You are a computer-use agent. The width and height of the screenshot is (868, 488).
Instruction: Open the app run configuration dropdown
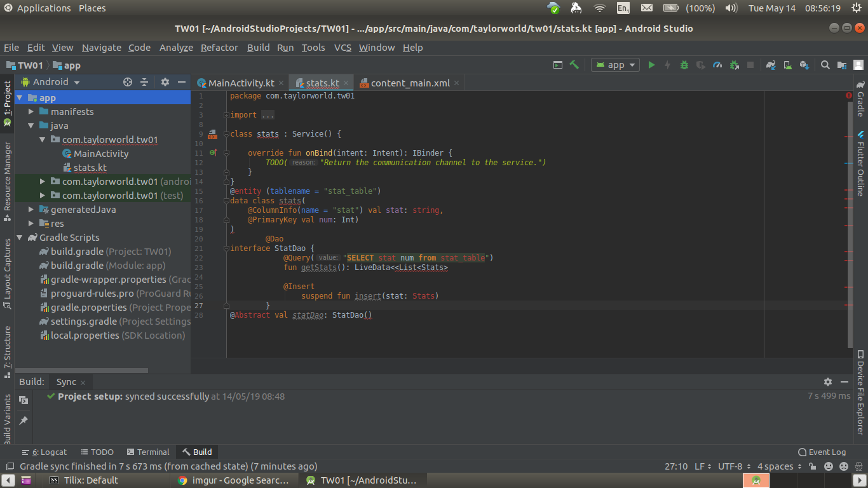tap(616, 65)
